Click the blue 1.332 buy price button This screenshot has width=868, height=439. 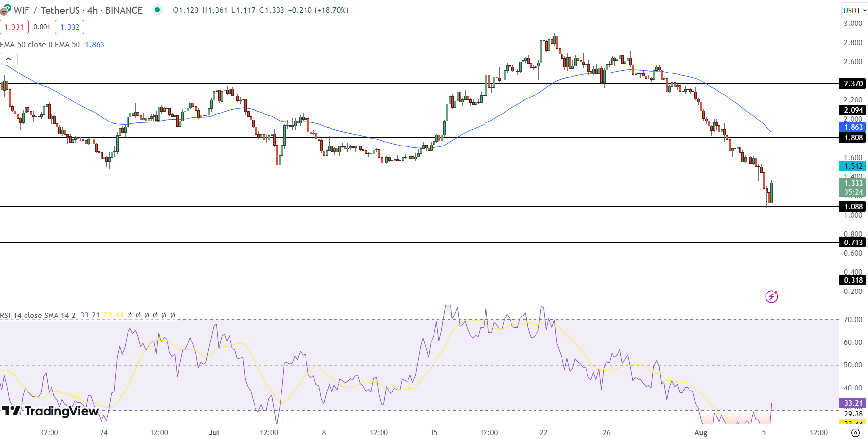tap(70, 27)
